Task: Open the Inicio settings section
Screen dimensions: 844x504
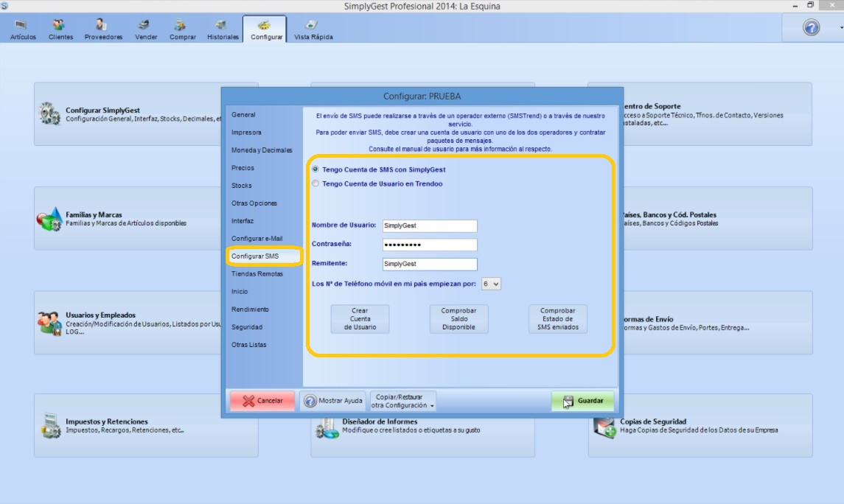Action: coord(240,292)
